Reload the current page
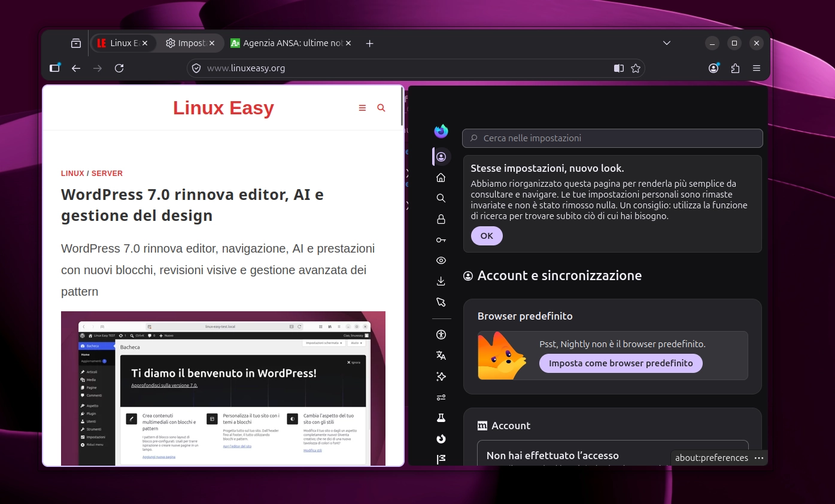This screenshot has width=835, height=504. click(119, 68)
